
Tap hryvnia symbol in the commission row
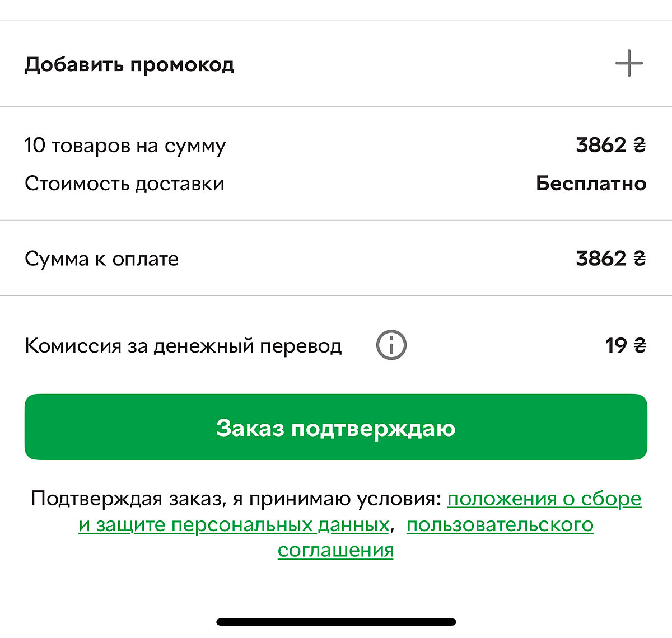tap(640, 345)
